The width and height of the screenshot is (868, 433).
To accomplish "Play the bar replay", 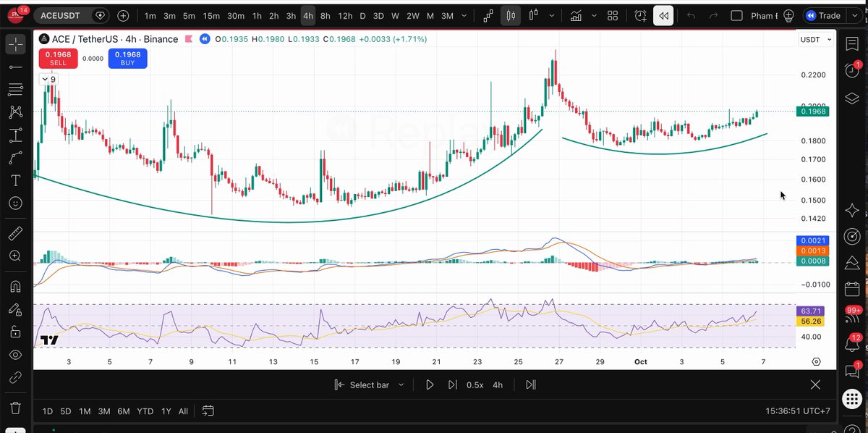I will click(x=430, y=384).
